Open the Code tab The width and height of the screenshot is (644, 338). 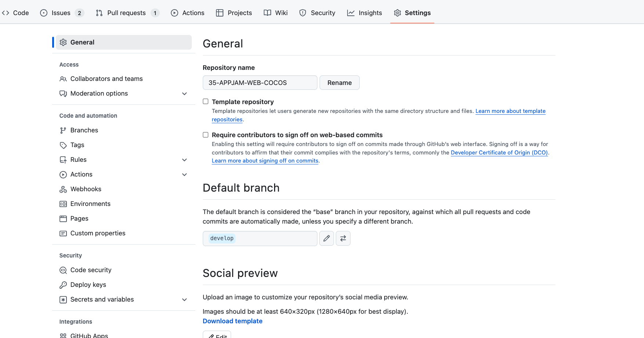(15, 13)
